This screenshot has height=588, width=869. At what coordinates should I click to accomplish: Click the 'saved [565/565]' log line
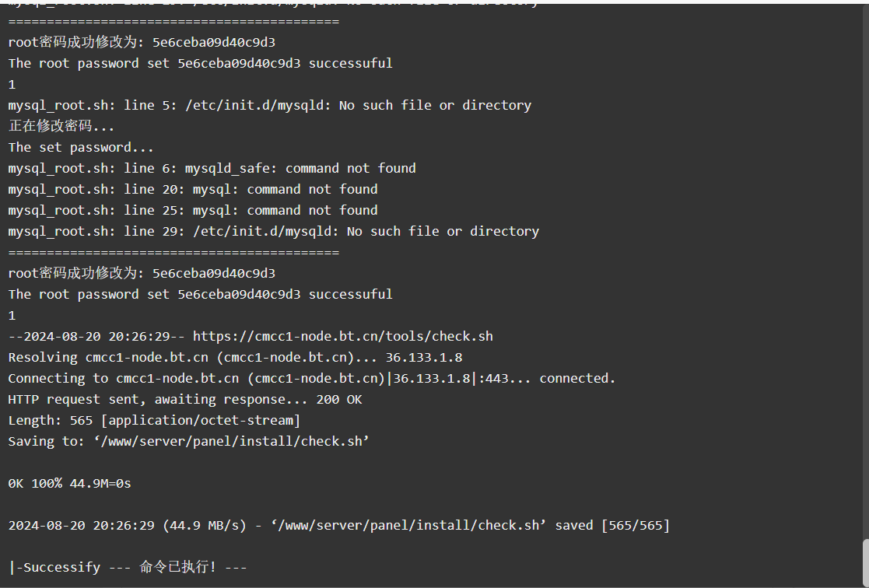tap(338, 525)
